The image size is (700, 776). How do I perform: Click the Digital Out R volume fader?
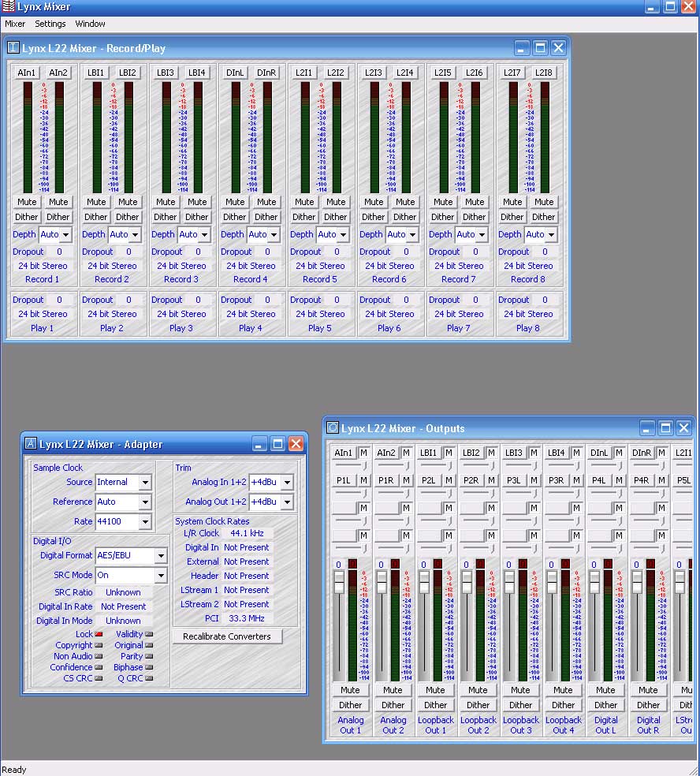637,583
